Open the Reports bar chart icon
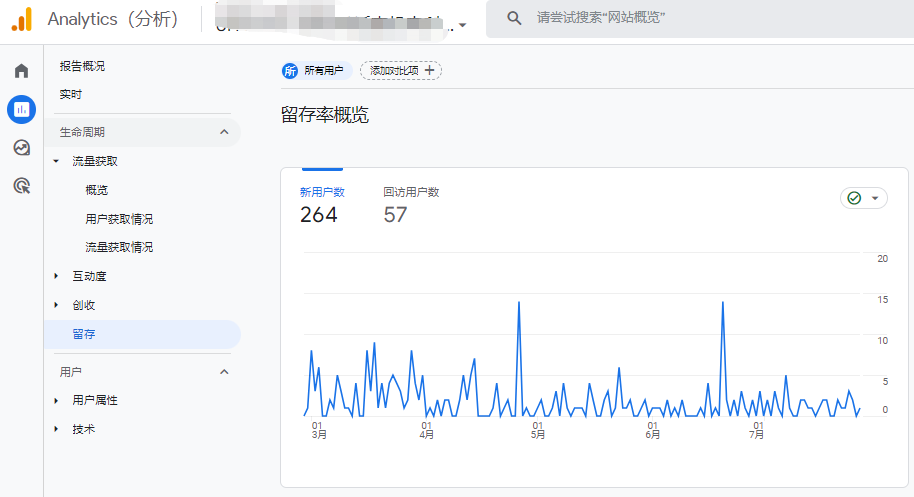 [x=21, y=109]
